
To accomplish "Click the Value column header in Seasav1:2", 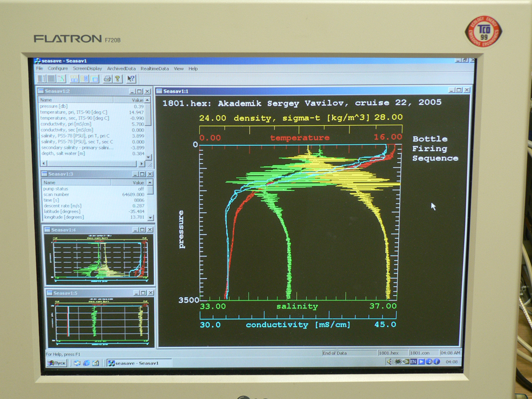I will (x=137, y=100).
